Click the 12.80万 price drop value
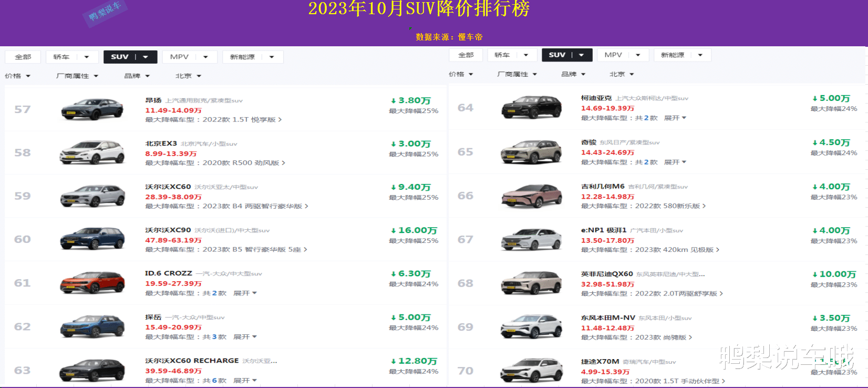 coord(414,361)
